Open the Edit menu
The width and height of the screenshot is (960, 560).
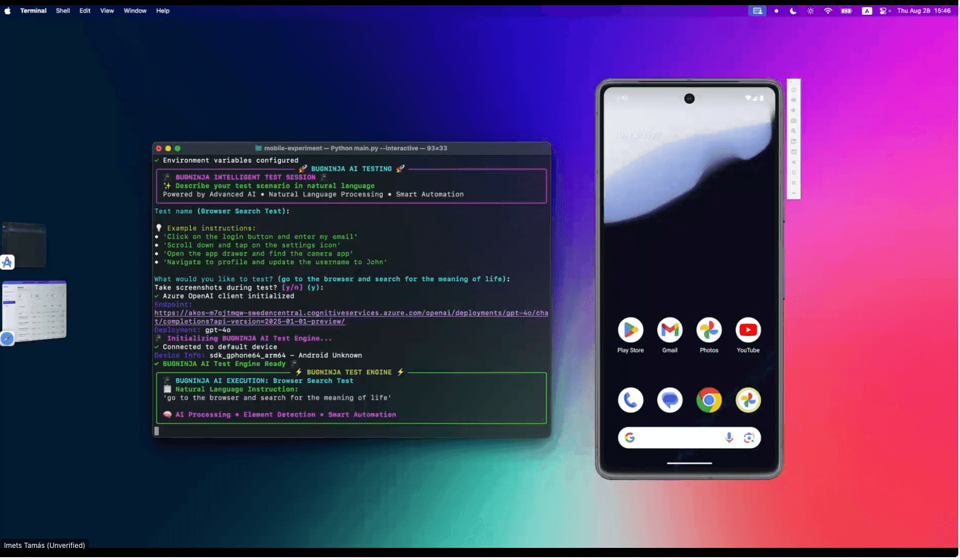[x=85, y=11]
